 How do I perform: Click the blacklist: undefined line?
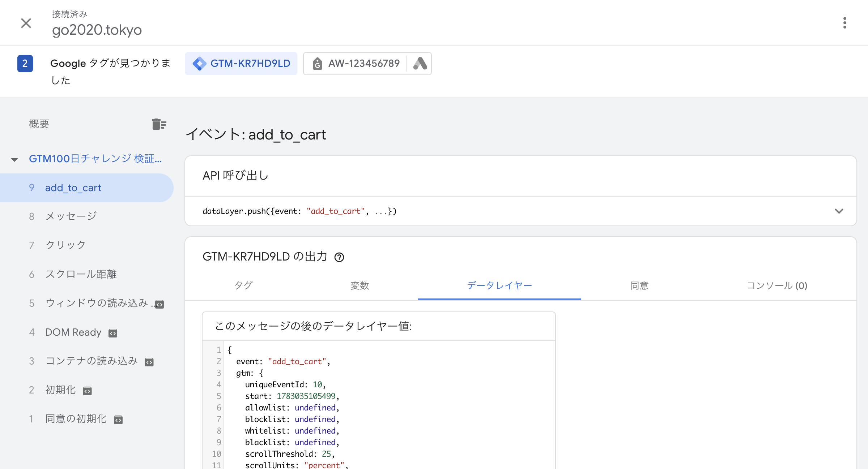tap(292, 442)
